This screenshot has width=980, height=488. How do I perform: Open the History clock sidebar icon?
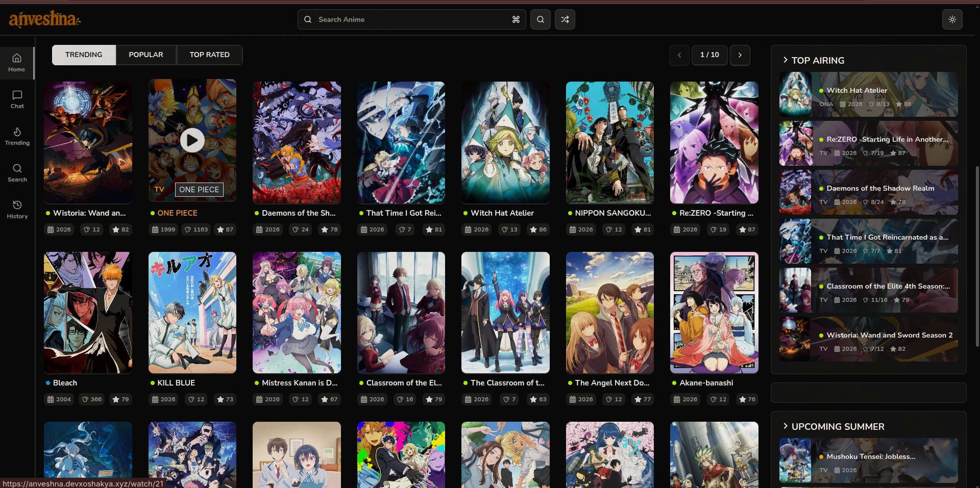(17, 210)
